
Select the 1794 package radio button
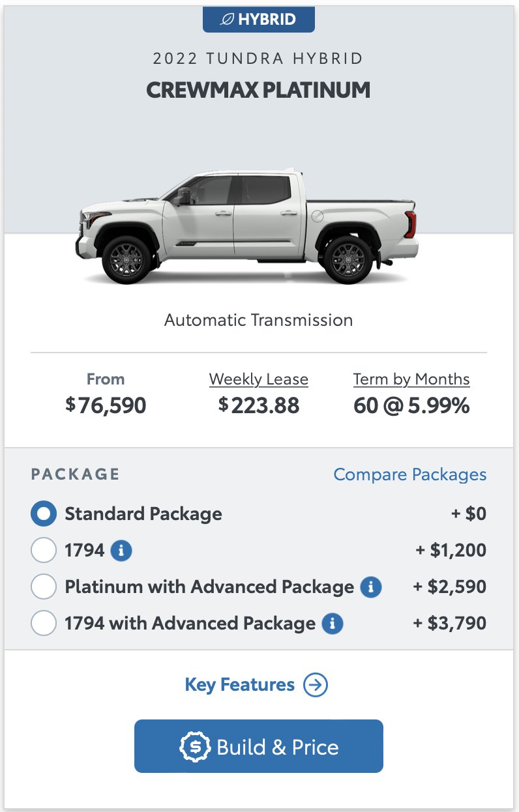(44, 551)
